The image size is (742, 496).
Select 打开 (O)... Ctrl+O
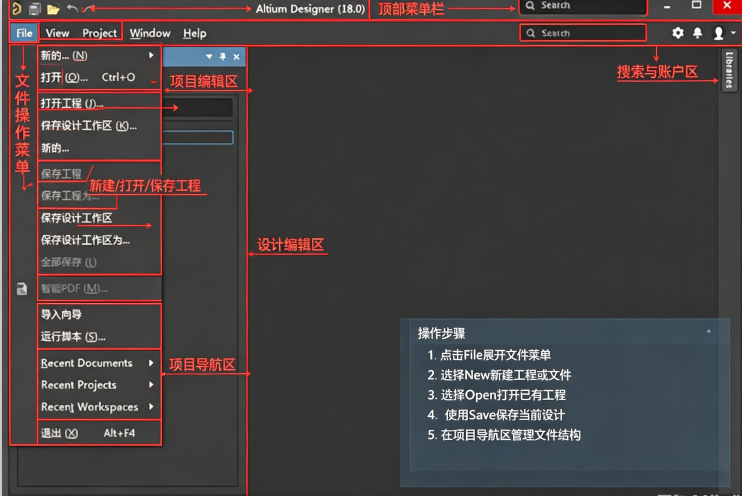point(98,77)
